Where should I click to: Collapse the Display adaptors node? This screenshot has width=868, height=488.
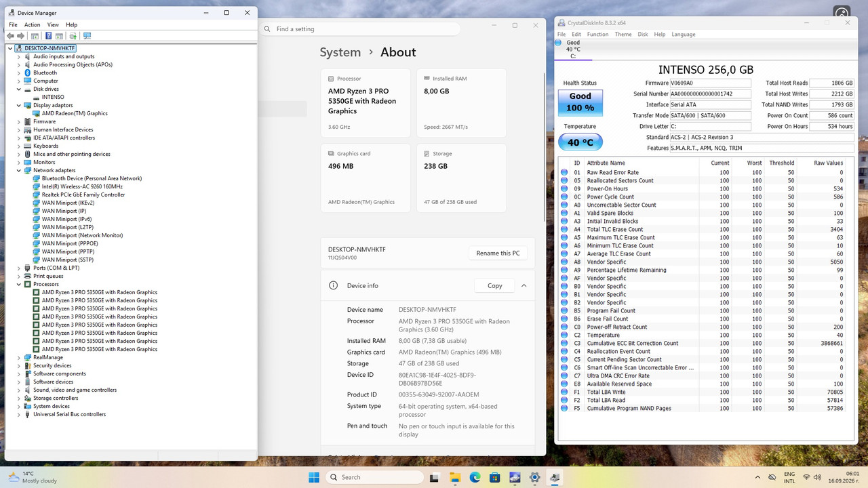click(19, 105)
